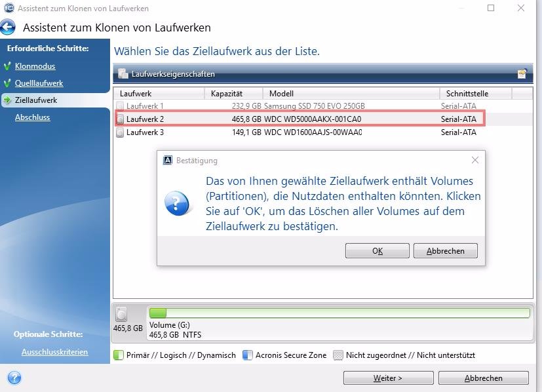542x392 pixels.
Task: Click the Laufwerk 3 disk icon
Action: [120, 132]
